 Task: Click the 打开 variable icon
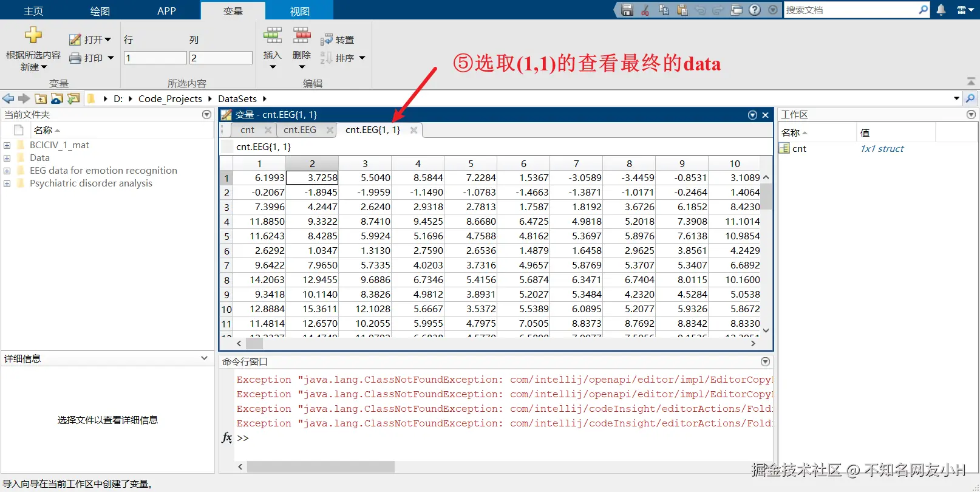75,39
